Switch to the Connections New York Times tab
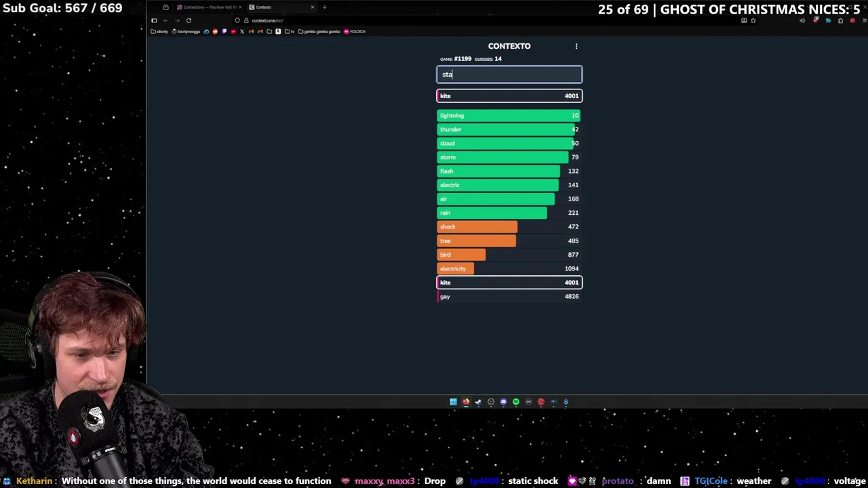 pyautogui.click(x=210, y=7)
